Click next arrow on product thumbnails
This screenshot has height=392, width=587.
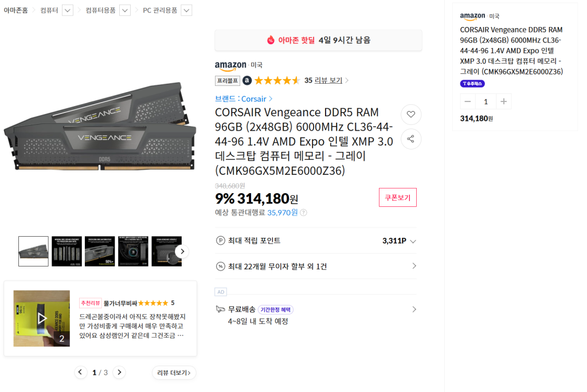coord(182,251)
